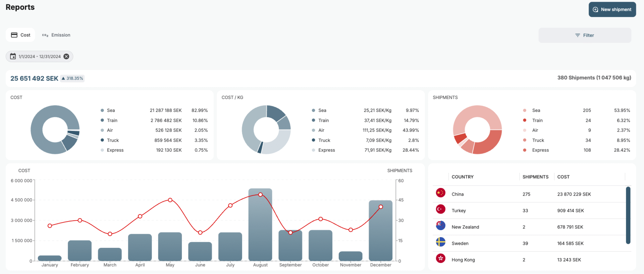Click the Turkey flag icon
The image size is (644, 274).
click(440, 209)
